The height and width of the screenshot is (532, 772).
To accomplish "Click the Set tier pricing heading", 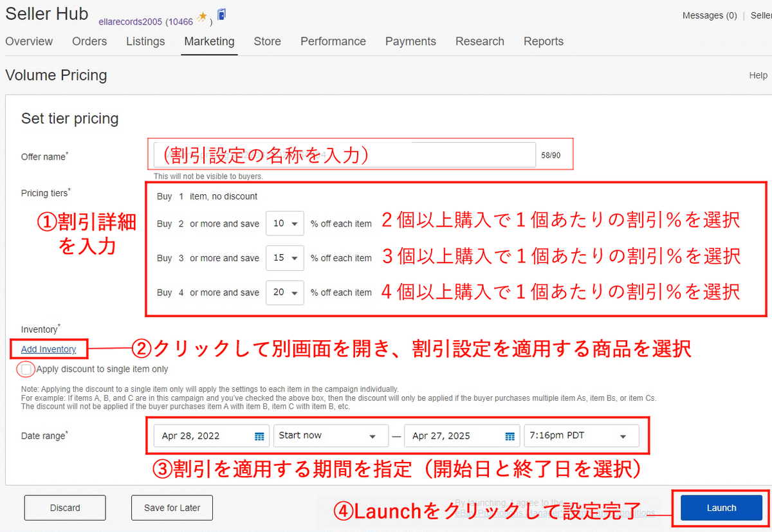I will click(70, 118).
